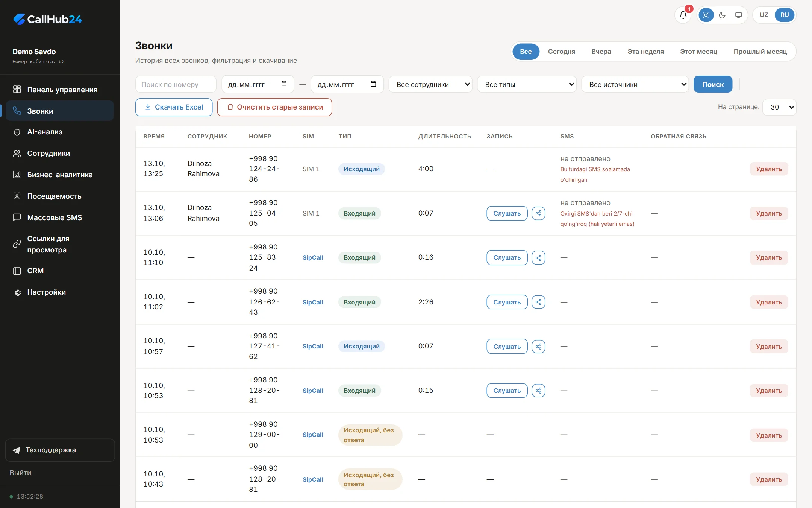Select system theme monitor toggle
The image size is (812, 508).
tap(738, 15)
